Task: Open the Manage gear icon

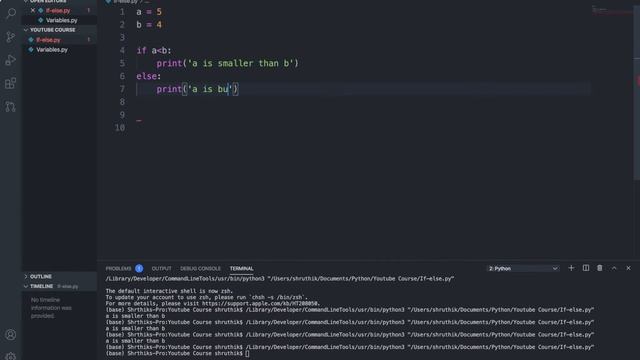Action: click(11, 356)
